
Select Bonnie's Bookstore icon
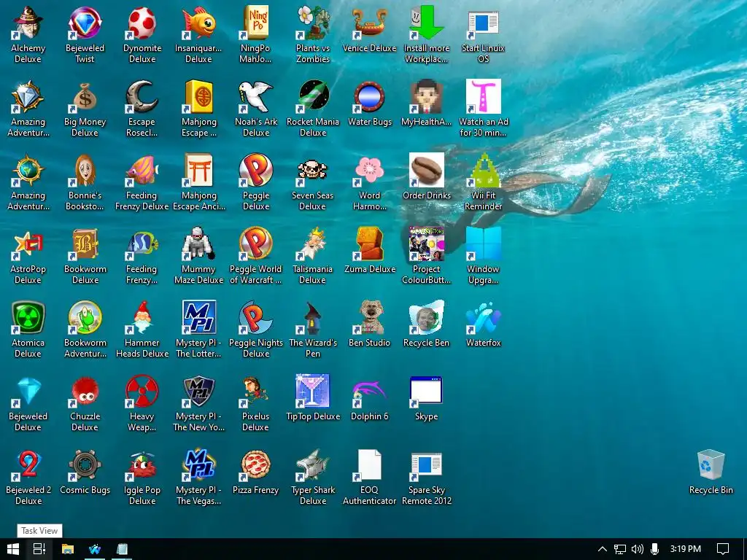(85, 170)
